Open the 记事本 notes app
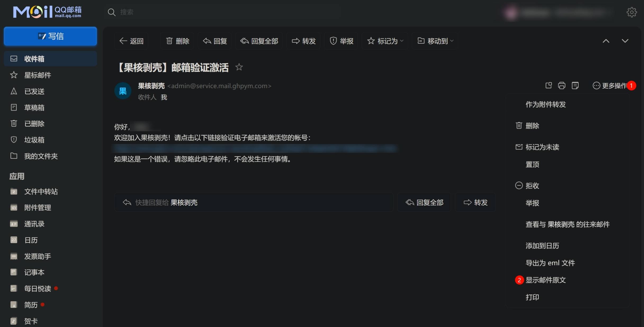644x327 pixels. [x=34, y=272]
